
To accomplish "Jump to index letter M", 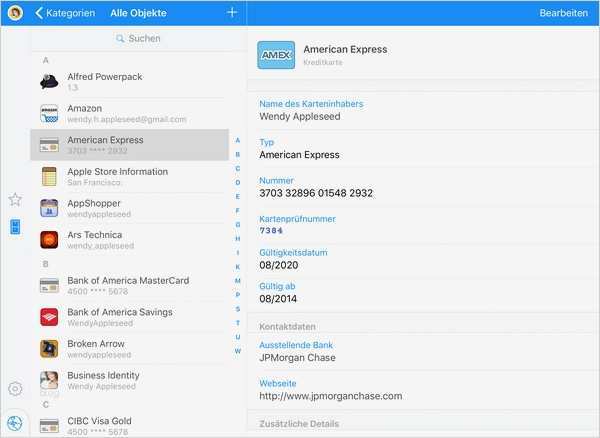I will click(x=238, y=281).
